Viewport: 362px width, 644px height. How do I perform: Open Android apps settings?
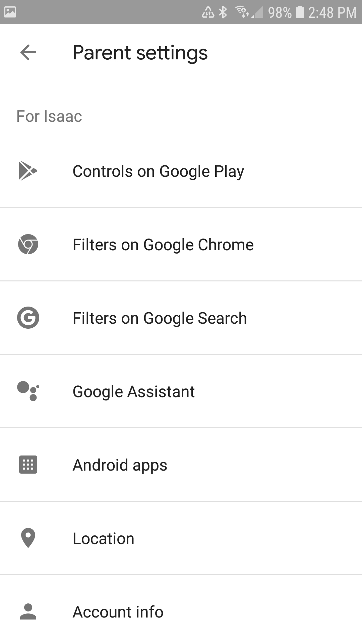coord(120,465)
